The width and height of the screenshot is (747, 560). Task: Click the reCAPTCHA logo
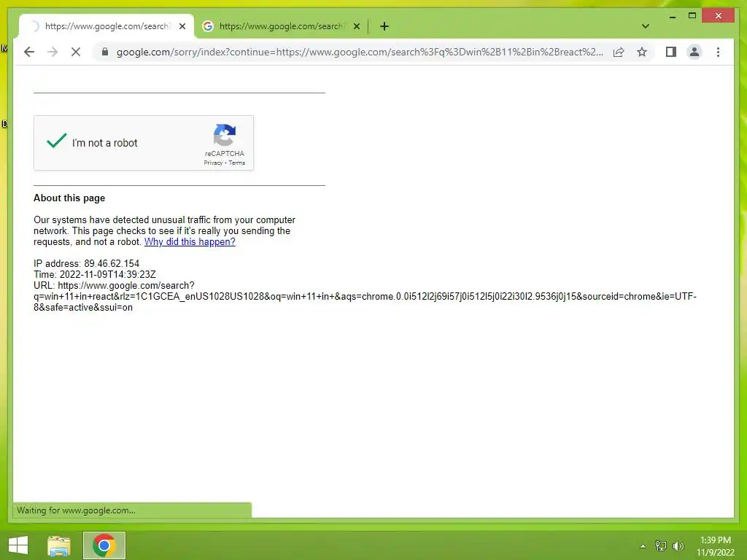[x=225, y=135]
